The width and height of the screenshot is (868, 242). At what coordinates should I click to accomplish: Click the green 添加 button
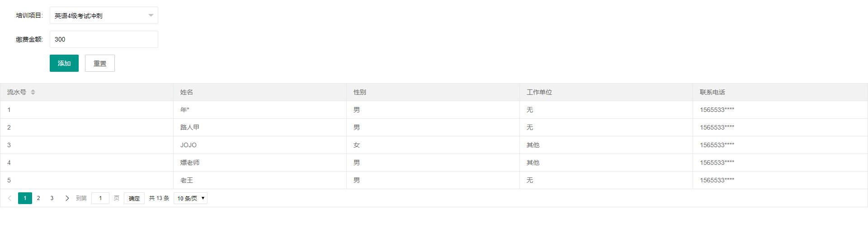pyautogui.click(x=64, y=63)
